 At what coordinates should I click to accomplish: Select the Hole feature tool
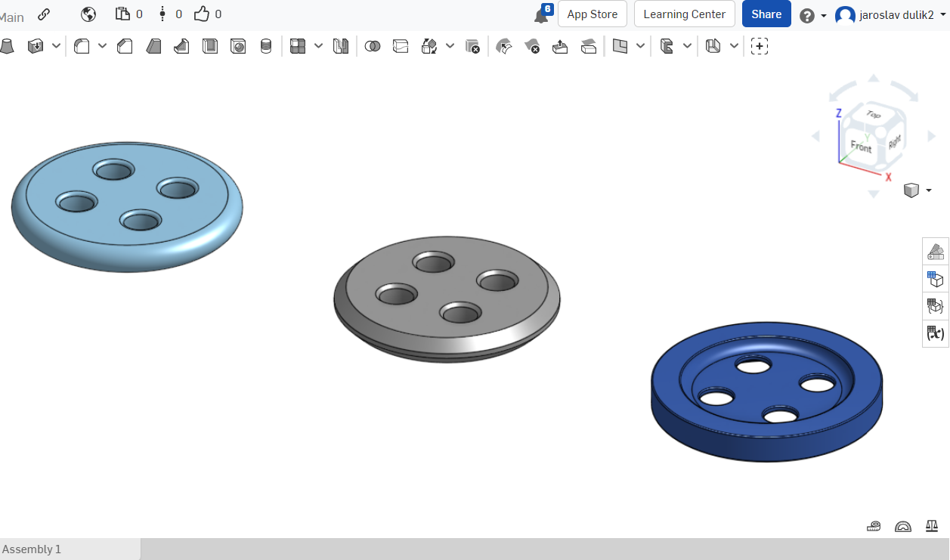click(x=238, y=46)
